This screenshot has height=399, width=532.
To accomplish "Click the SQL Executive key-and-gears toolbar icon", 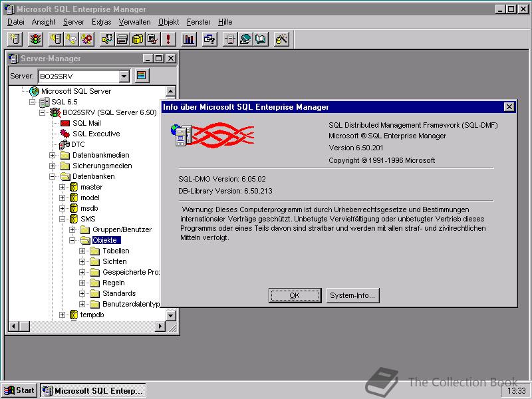I will [86, 39].
